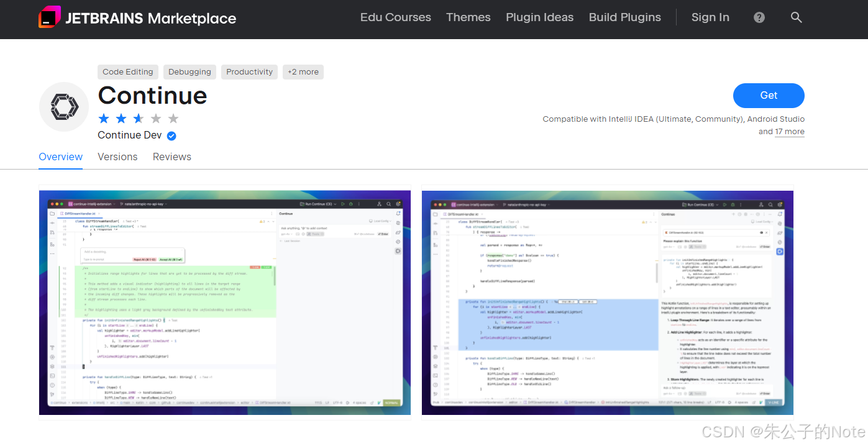Go to Edu Courses
Image resolution: width=868 pixels, height=446 pixels.
396,17
